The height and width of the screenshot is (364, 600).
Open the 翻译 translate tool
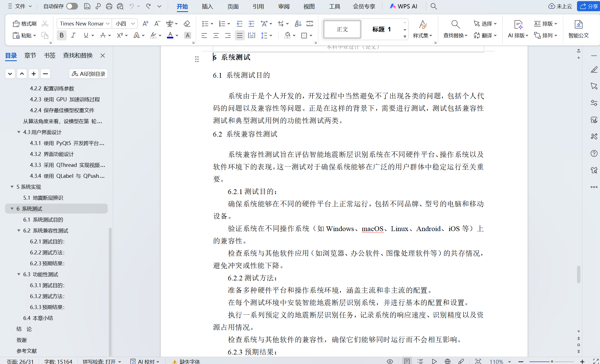[x=485, y=35]
